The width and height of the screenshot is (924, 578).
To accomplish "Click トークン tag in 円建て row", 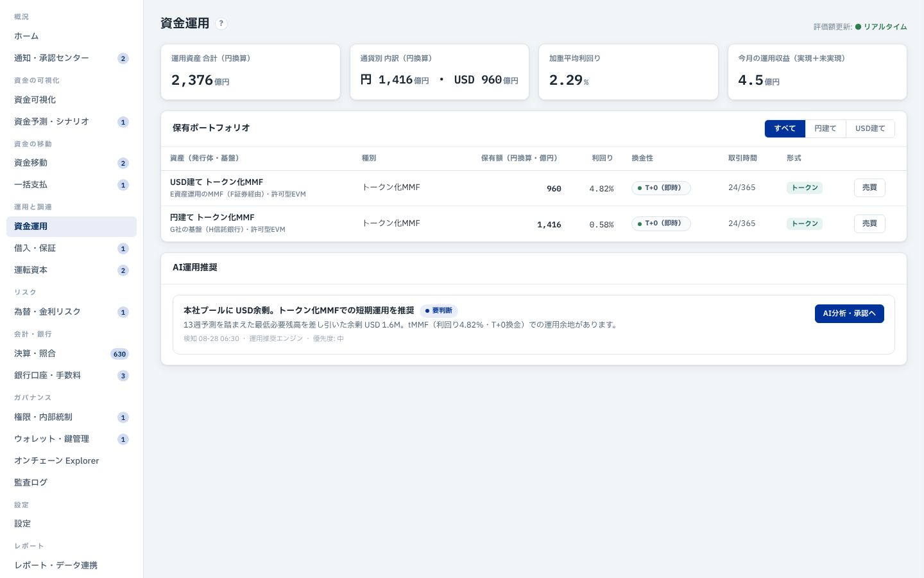I will [x=805, y=223].
